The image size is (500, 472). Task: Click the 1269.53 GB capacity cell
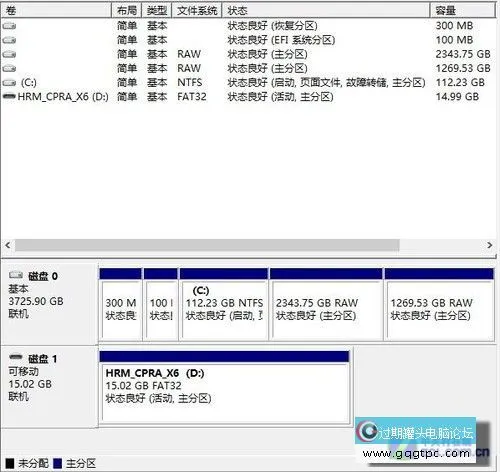coord(463,68)
